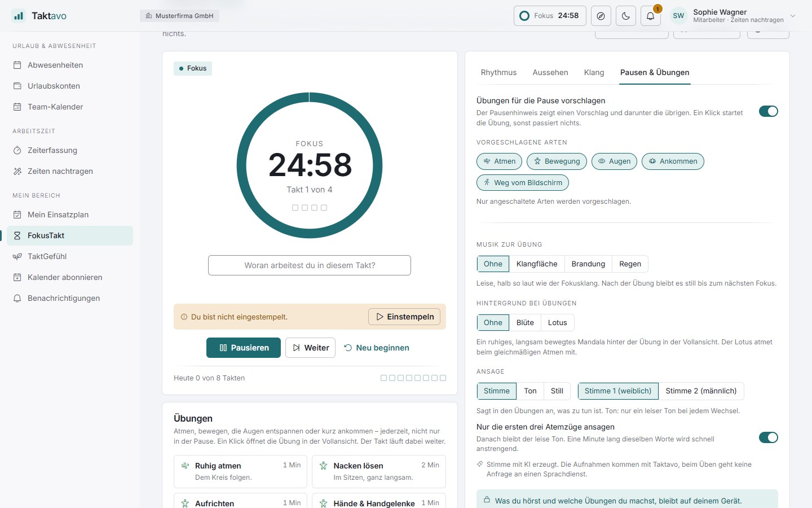Screen dimensions: 812x508
Task: Toggle Übungen für die Pause vorschlagen
Action: [x=768, y=111]
